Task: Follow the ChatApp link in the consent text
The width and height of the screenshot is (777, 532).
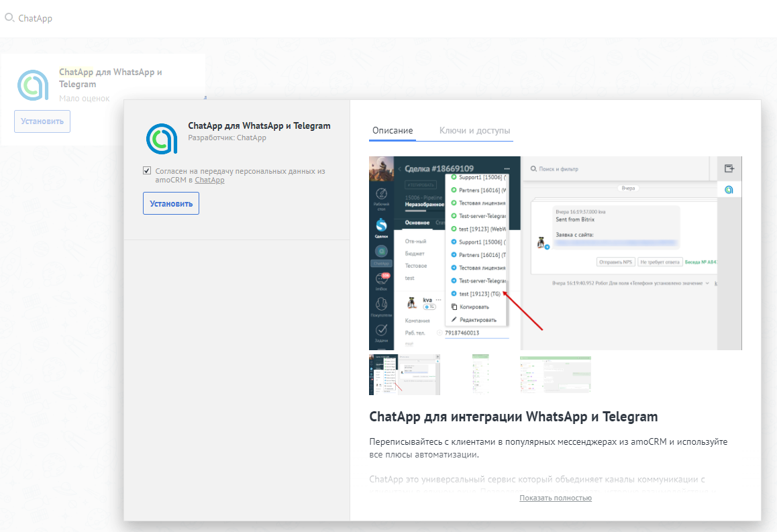Action: [x=209, y=180]
